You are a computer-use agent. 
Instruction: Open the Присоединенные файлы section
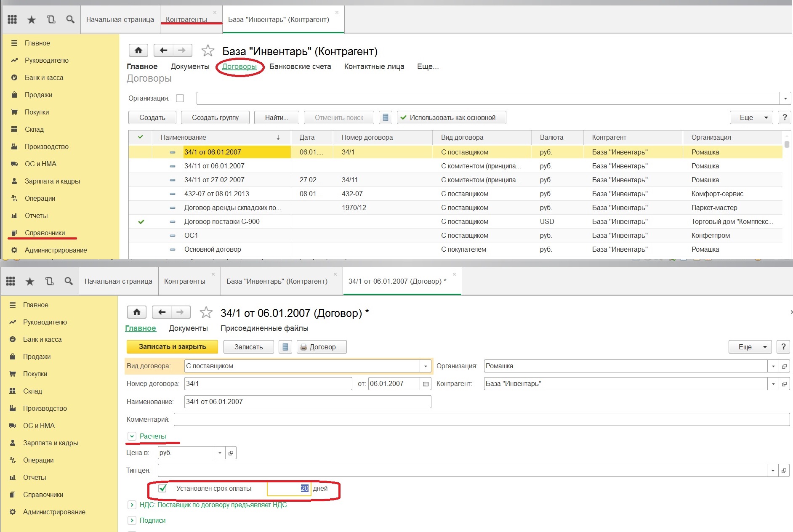pos(264,328)
